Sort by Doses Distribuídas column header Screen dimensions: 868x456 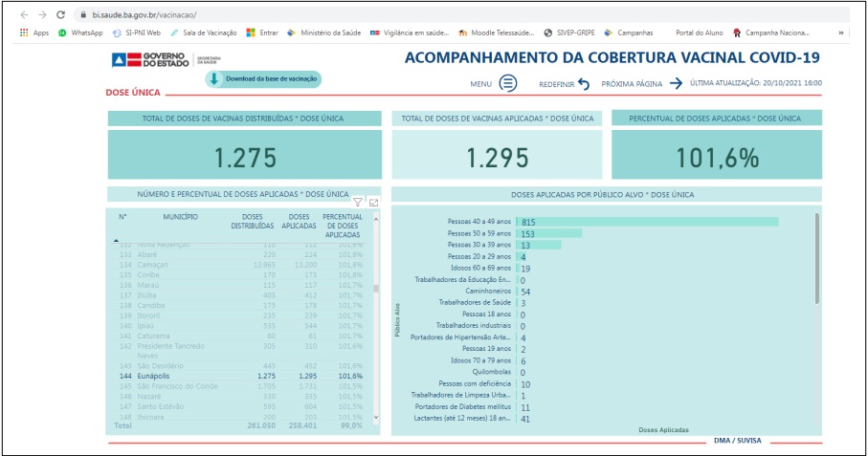252,222
